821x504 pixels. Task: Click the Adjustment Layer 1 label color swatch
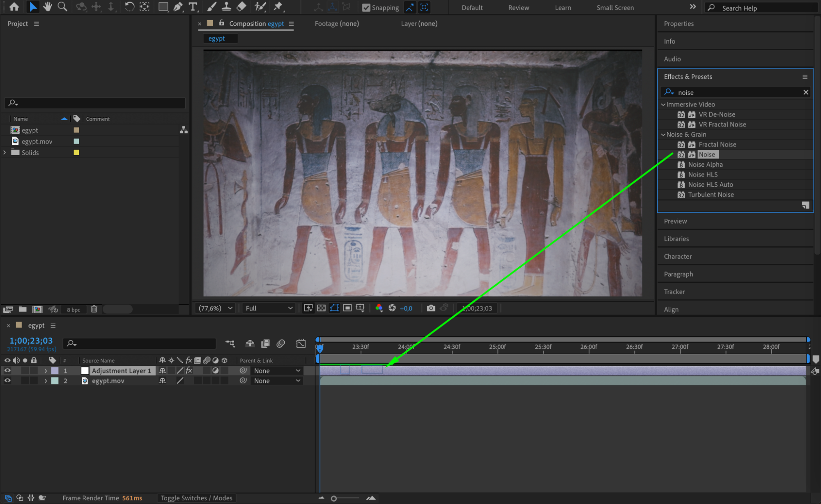[55, 370]
